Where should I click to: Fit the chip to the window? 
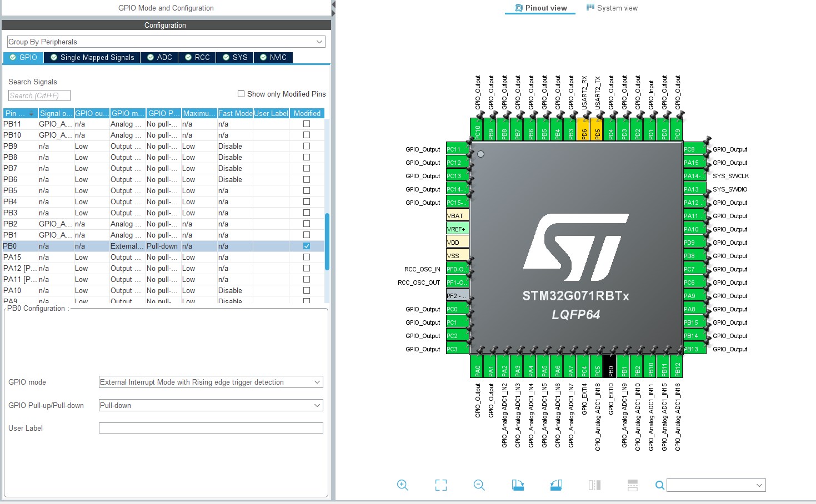click(x=441, y=485)
